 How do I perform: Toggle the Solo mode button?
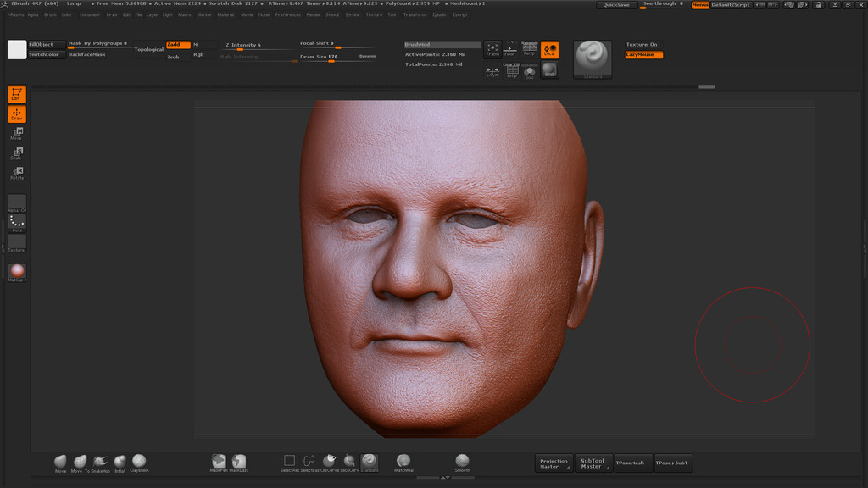[x=530, y=72]
